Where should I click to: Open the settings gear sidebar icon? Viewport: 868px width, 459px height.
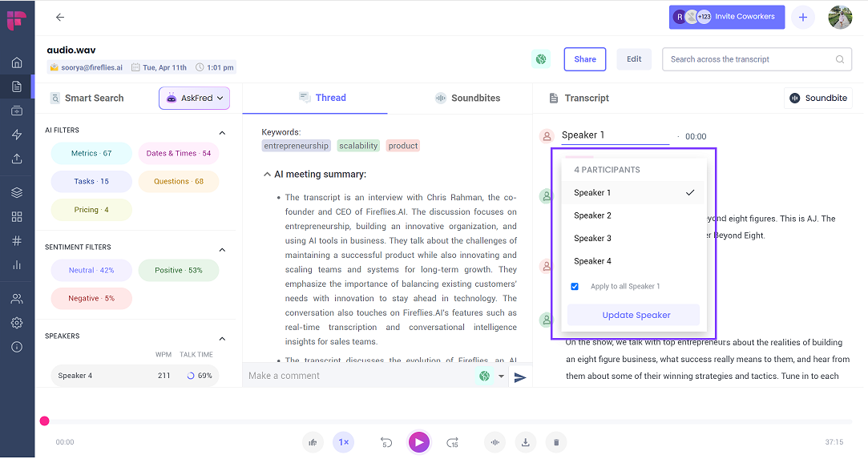(17, 322)
